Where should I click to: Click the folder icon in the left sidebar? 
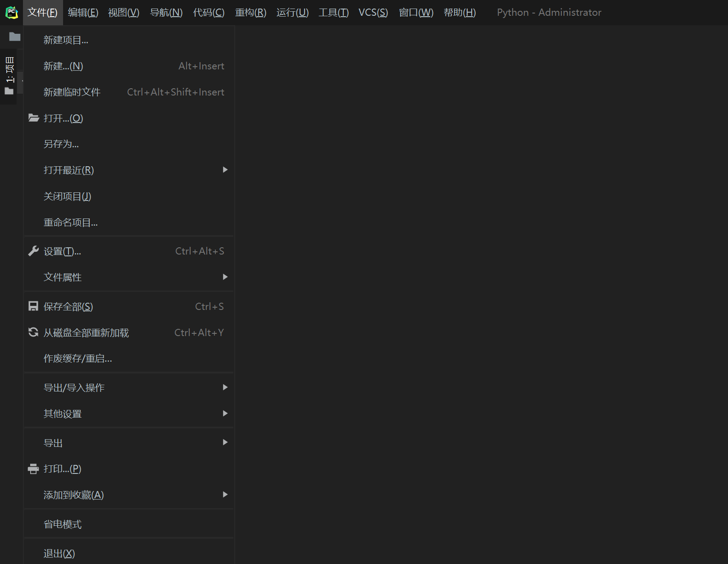click(x=15, y=36)
